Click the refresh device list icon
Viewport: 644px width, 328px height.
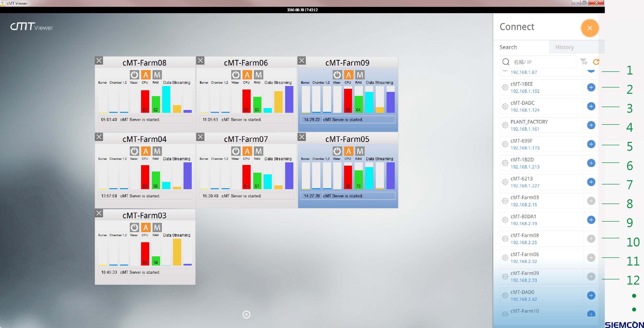pyautogui.click(x=596, y=62)
